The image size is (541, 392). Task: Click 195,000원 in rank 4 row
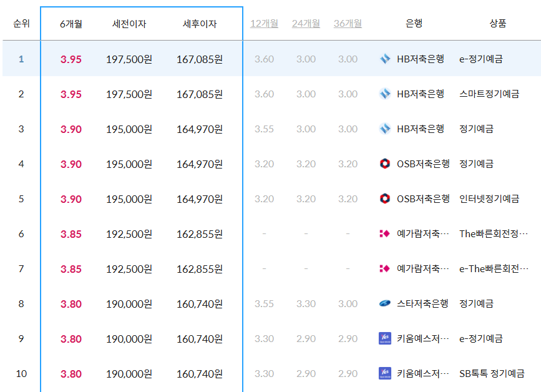(129, 164)
